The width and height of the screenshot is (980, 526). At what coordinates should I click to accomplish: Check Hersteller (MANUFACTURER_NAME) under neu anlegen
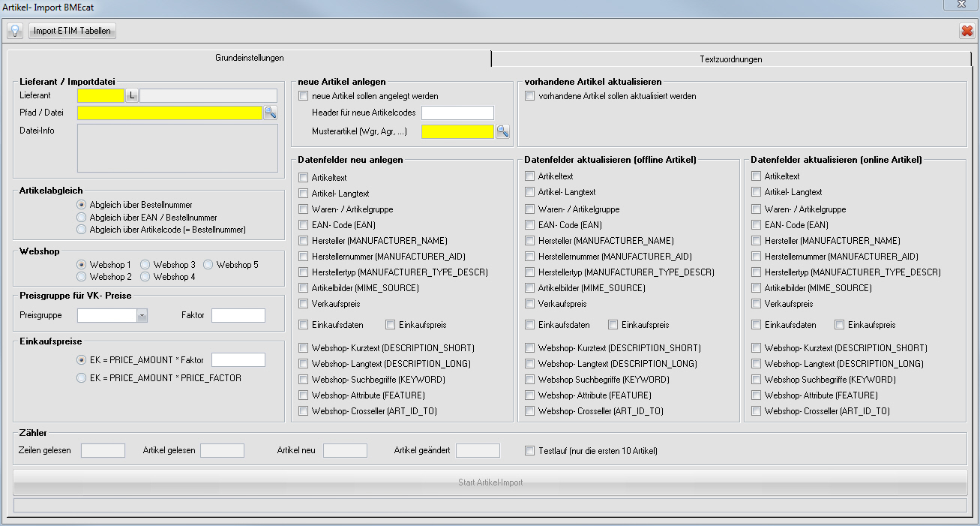(x=304, y=241)
